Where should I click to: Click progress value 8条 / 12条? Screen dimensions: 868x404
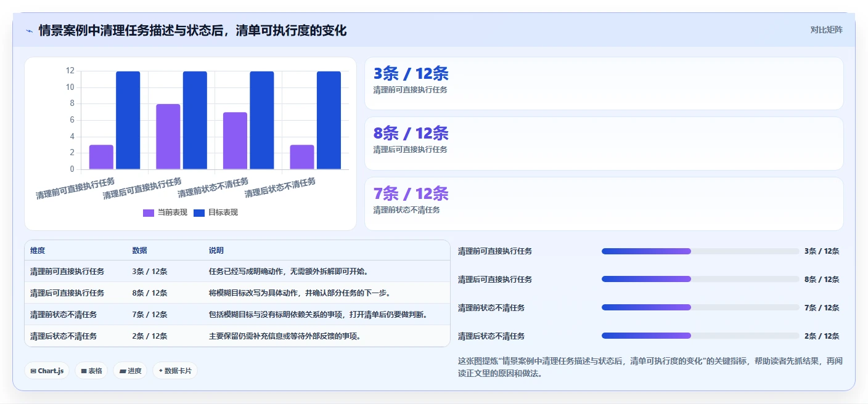[822, 280]
